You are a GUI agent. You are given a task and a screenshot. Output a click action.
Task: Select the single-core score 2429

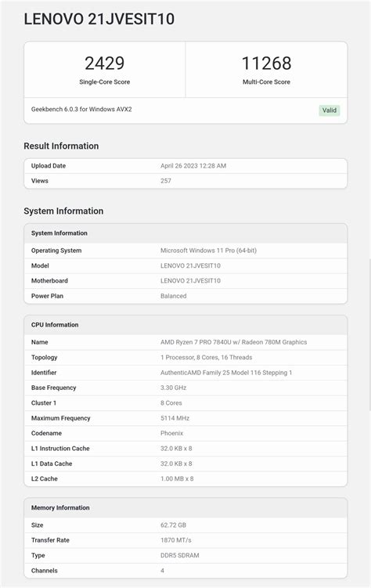click(104, 63)
